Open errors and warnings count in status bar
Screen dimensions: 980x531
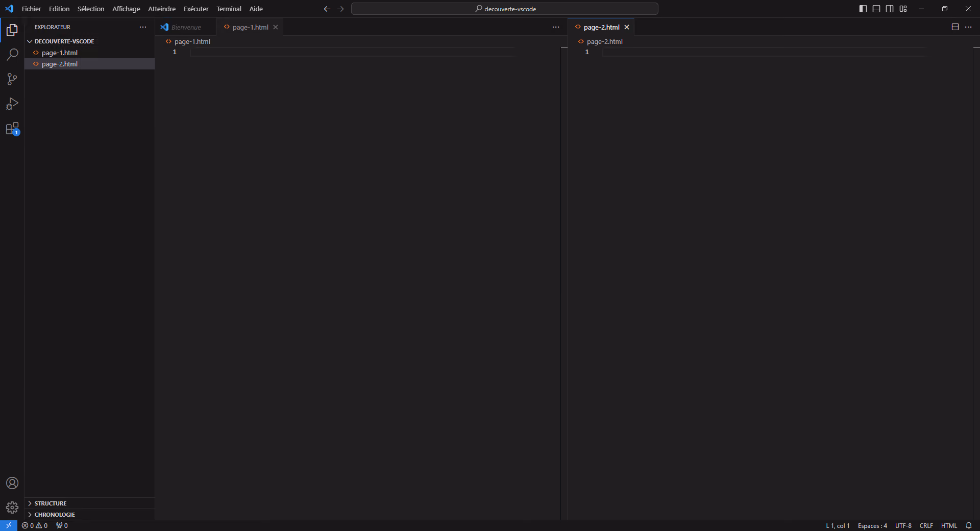click(35, 525)
